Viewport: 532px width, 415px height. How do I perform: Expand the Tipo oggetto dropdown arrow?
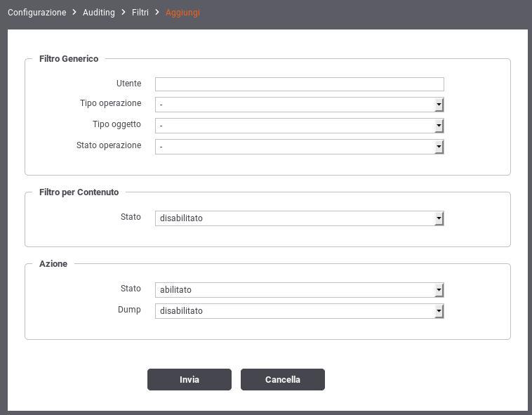pyautogui.click(x=439, y=126)
